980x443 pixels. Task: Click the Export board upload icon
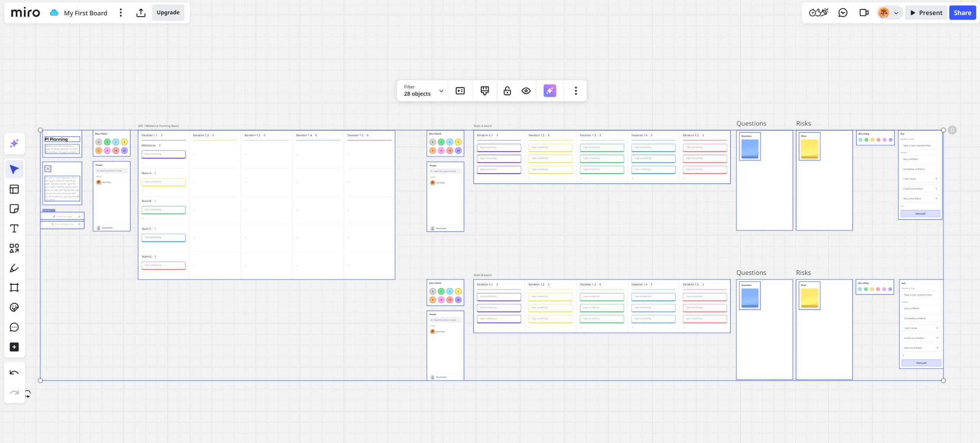pyautogui.click(x=140, y=13)
